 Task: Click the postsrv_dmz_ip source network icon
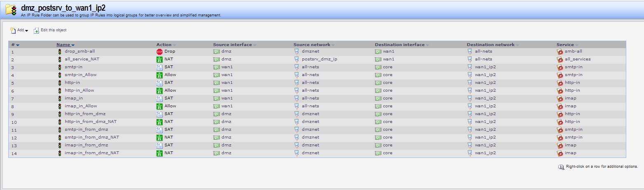coord(296,59)
